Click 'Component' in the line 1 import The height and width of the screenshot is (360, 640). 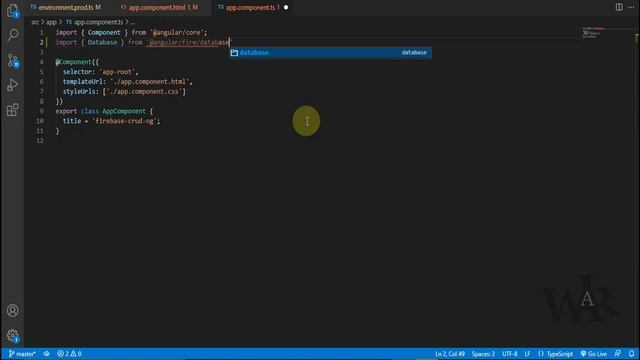[x=104, y=33]
